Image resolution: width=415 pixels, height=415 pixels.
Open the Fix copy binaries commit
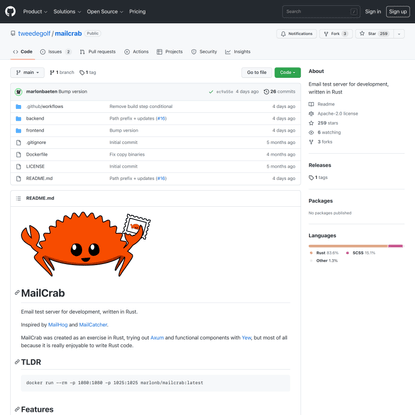(x=127, y=154)
